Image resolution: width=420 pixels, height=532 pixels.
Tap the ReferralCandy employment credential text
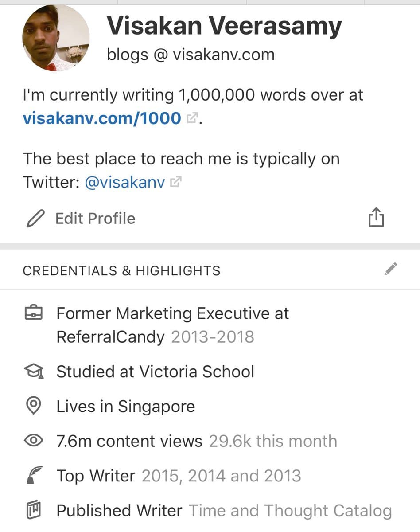pyautogui.click(x=172, y=325)
